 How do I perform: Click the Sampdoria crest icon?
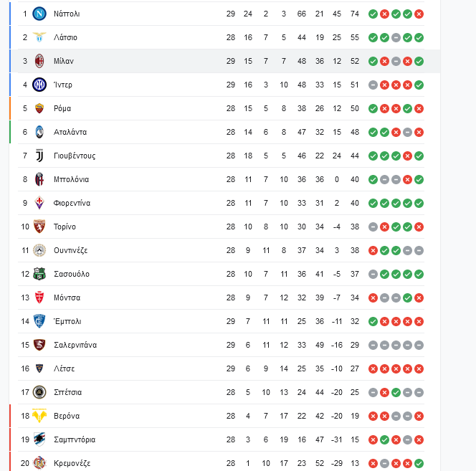[x=39, y=439]
